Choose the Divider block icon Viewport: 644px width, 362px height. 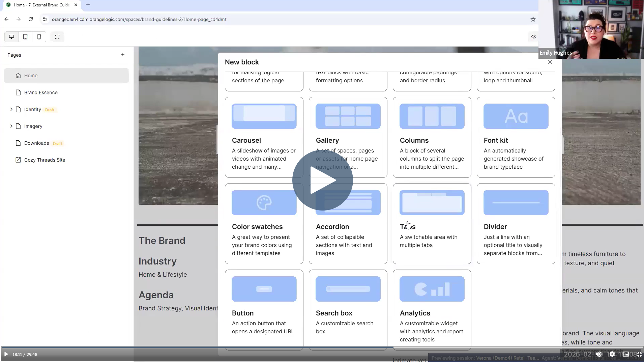click(516, 202)
